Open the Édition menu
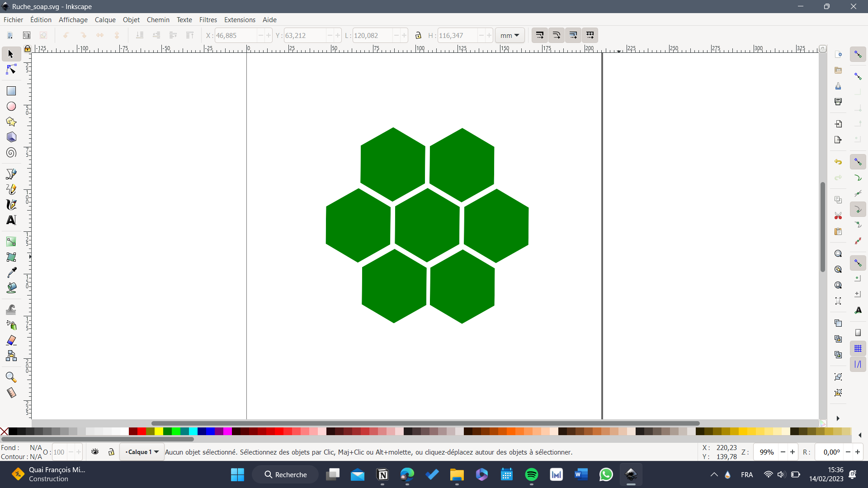The width and height of the screenshot is (868, 488). (41, 20)
